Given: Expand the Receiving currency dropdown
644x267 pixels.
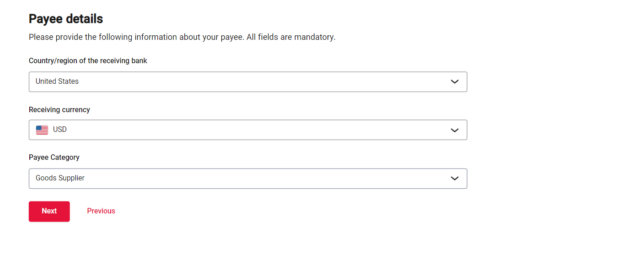Looking at the screenshot, I should (247, 130).
